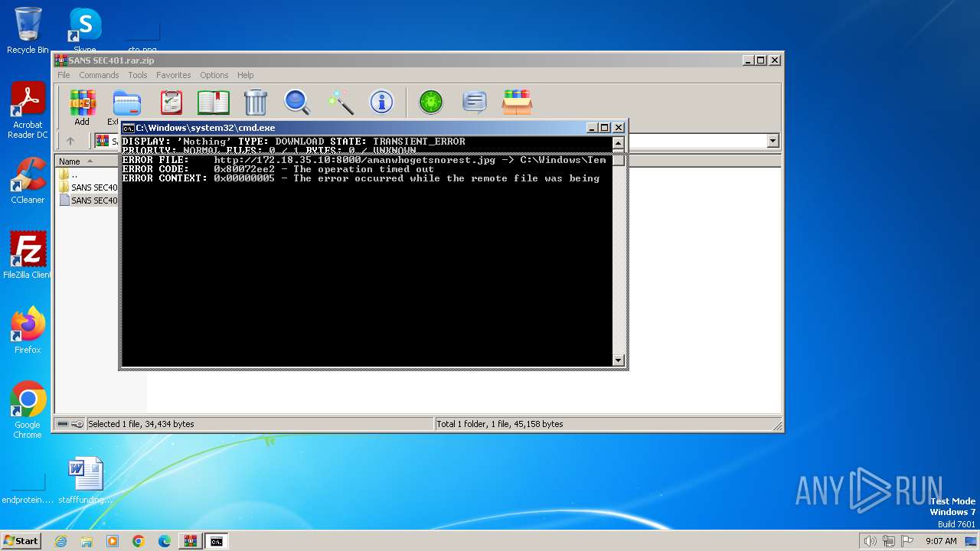Click the Info icon in WinRAR toolbar
The image size is (980, 551).
click(x=381, y=102)
